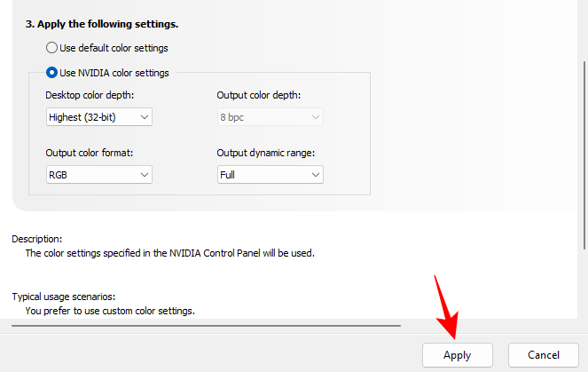Click the vertical scrollbar thumb
The image size is (588, 372).
(x=584, y=151)
